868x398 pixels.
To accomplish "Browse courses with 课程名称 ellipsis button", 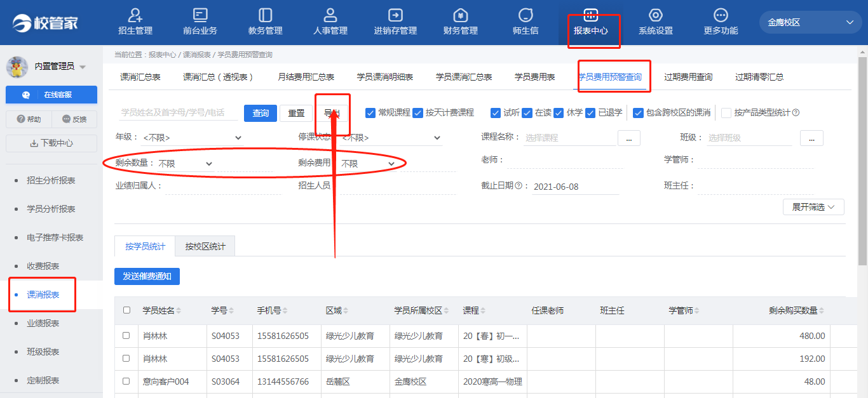I will coord(628,138).
